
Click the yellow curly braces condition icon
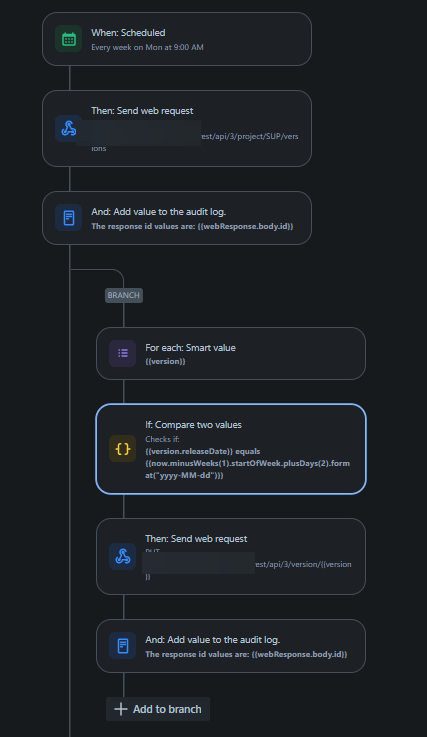click(123, 448)
